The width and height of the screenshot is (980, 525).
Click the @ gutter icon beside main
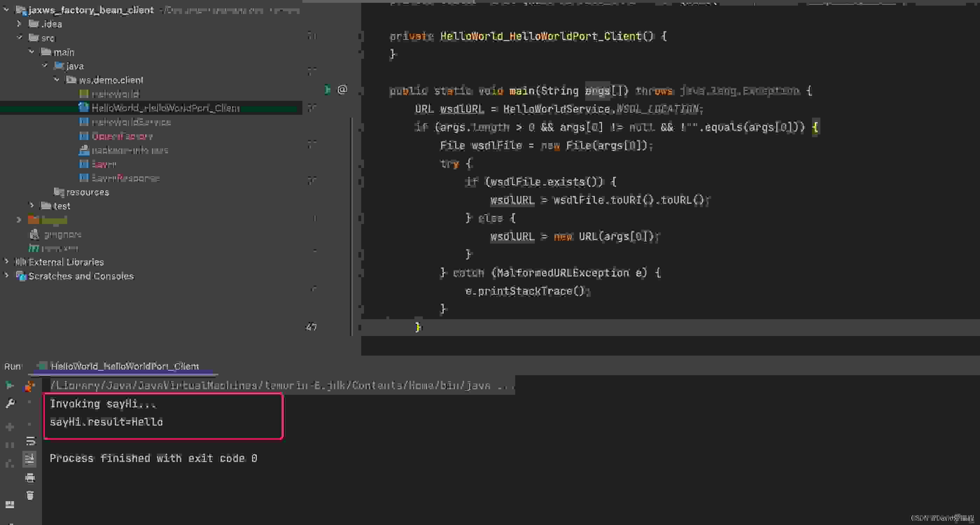click(x=342, y=90)
